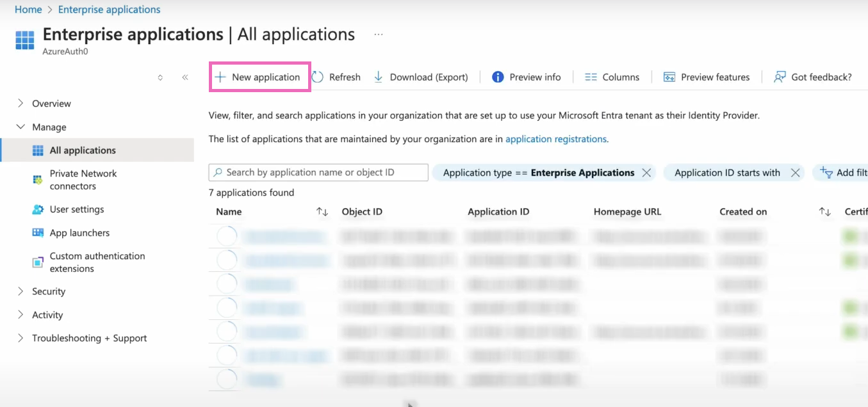Click the Private Network connectors icon
This screenshot has width=868, height=407.
(x=38, y=180)
